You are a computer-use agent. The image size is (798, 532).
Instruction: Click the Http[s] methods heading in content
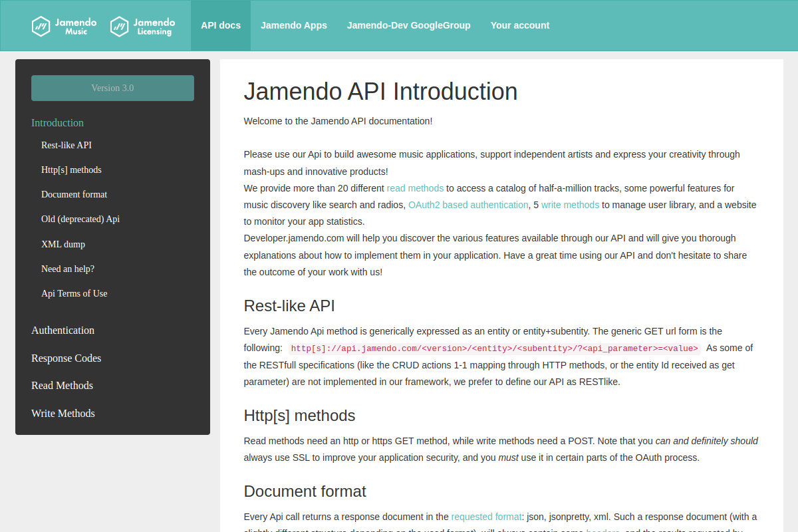[299, 416]
